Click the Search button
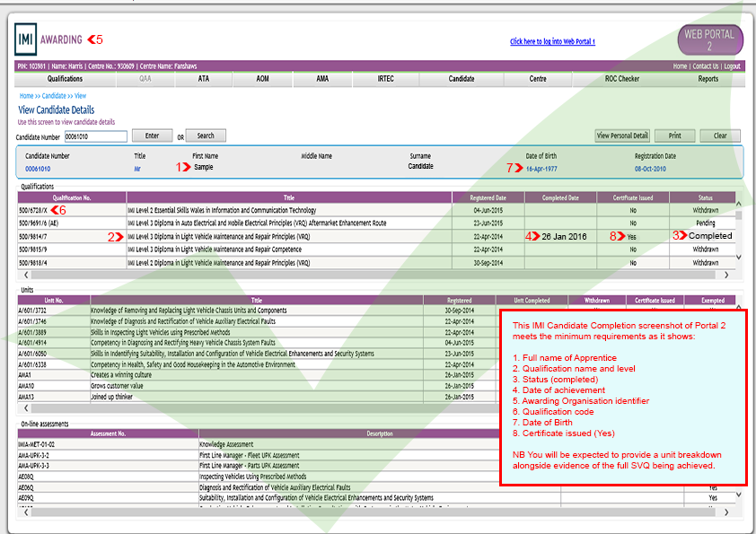756x534 pixels. click(x=206, y=136)
